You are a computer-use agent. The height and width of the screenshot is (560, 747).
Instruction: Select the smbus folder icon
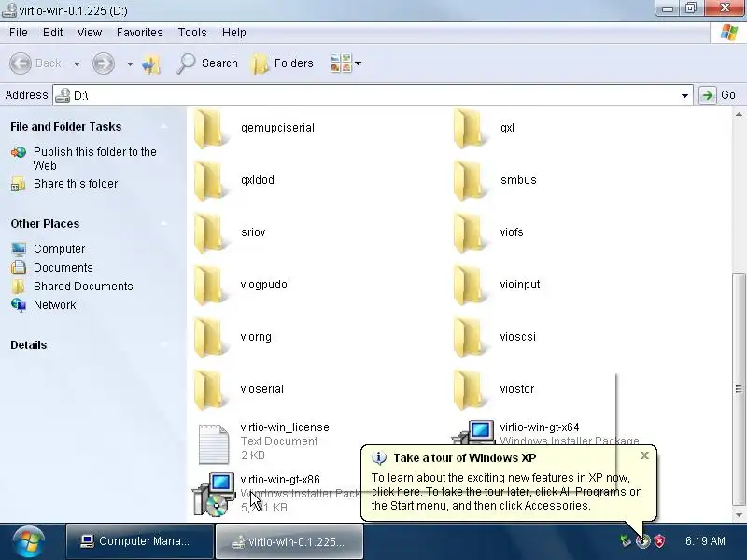[x=470, y=180]
